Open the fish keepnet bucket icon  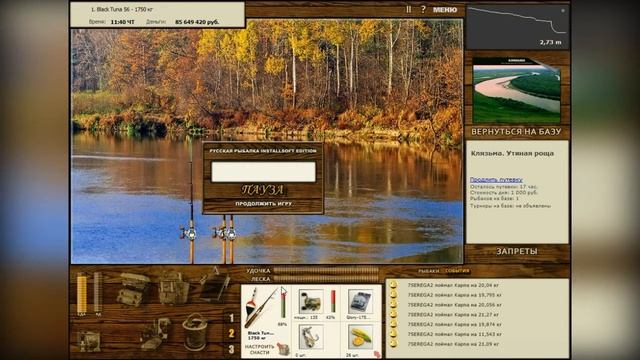[195, 331]
